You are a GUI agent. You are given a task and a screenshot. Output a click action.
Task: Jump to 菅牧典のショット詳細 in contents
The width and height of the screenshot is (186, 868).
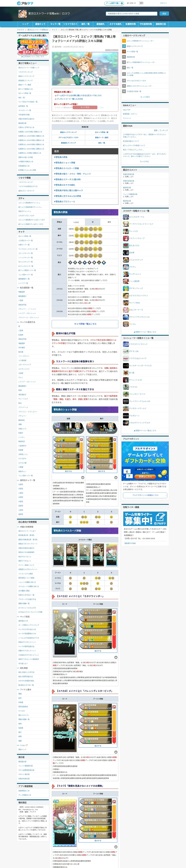tap(64, 163)
